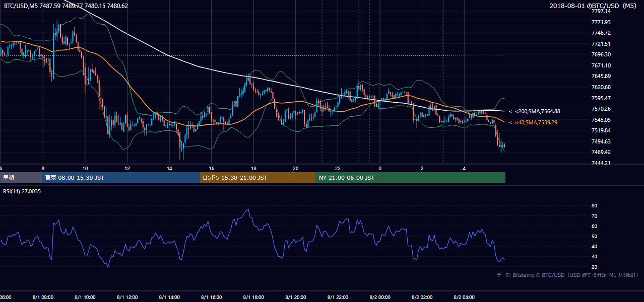Click price axis value 7545.05
Screen dimensions: 644x302
[x=601, y=120]
